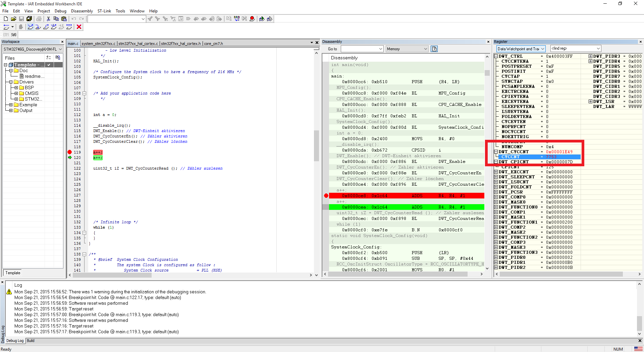Close the Register panel
This screenshot has width=644, height=352.
[640, 42]
